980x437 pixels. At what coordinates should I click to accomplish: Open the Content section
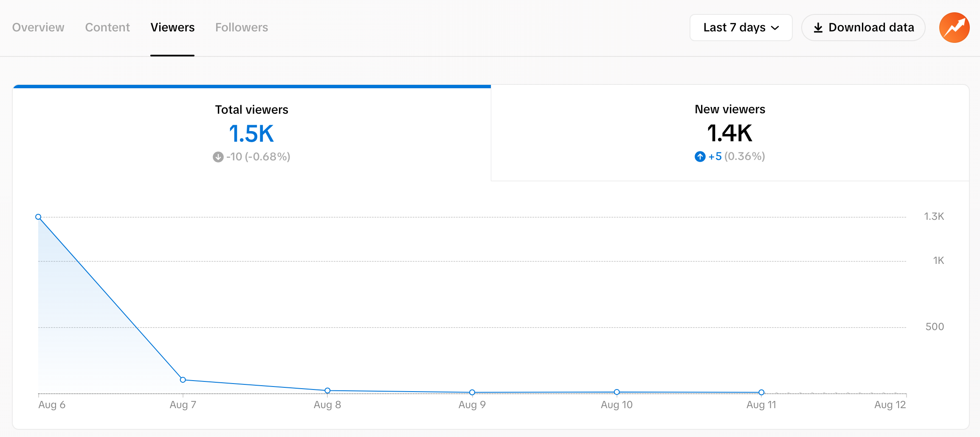point(107,27)
